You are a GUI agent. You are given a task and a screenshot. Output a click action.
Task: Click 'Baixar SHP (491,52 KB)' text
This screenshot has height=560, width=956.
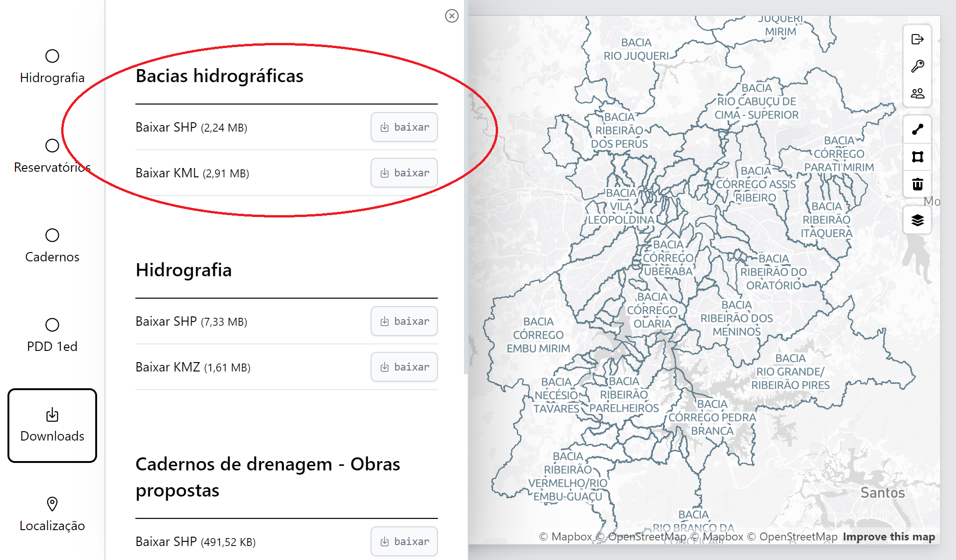point(196,542)
